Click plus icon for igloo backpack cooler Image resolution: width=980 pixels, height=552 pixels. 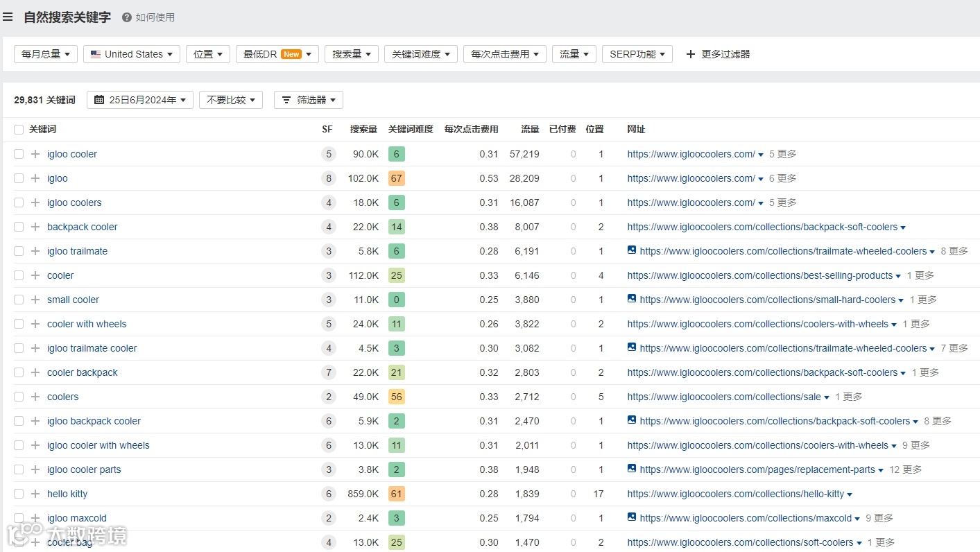tap(35, 421)
